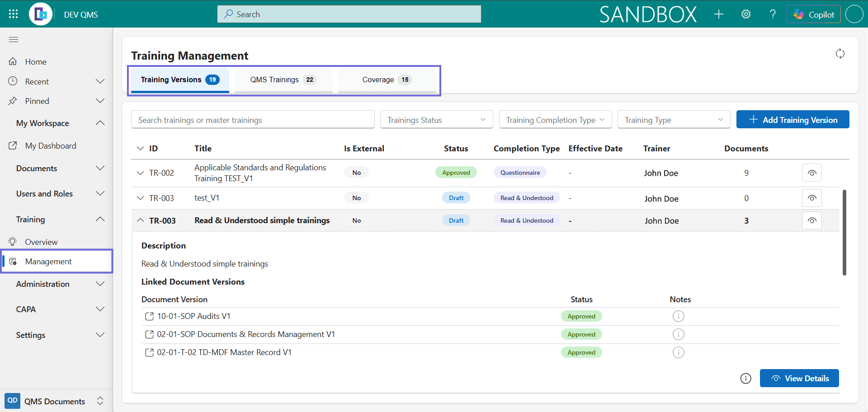Viewport: 868px width, 412px height.
Task: Click the DEV QMS app logo
Action: (41, 14)
